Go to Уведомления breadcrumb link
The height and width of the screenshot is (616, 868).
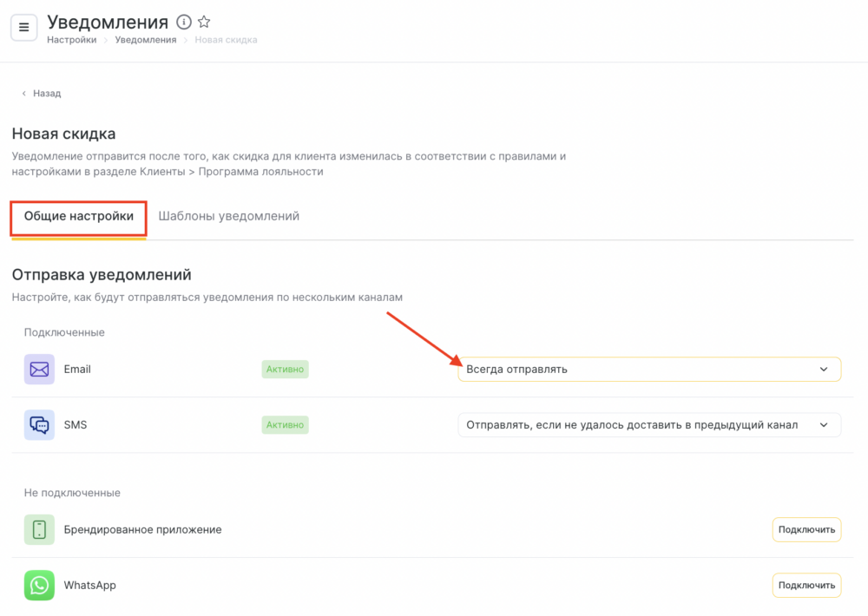[x=146, y=40]
